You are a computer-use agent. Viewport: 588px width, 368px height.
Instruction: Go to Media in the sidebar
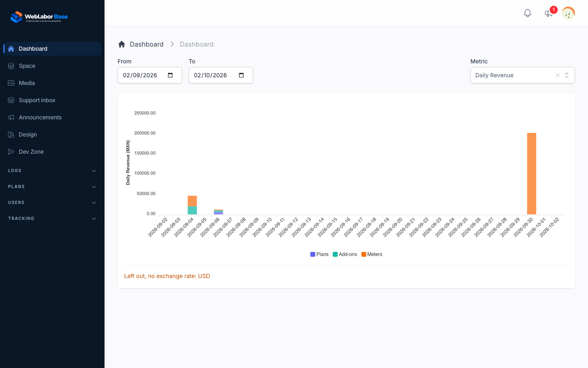click(52, 83)
